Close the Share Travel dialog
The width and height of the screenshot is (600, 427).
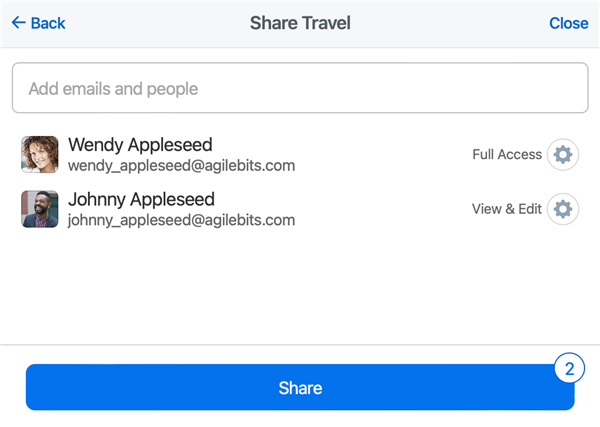(x=568, y=23)
